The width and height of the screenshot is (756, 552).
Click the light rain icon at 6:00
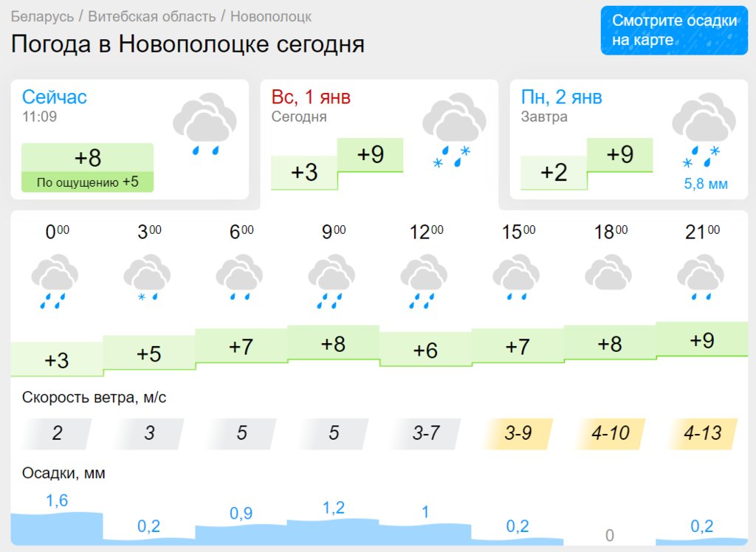[x=240, y=278]
